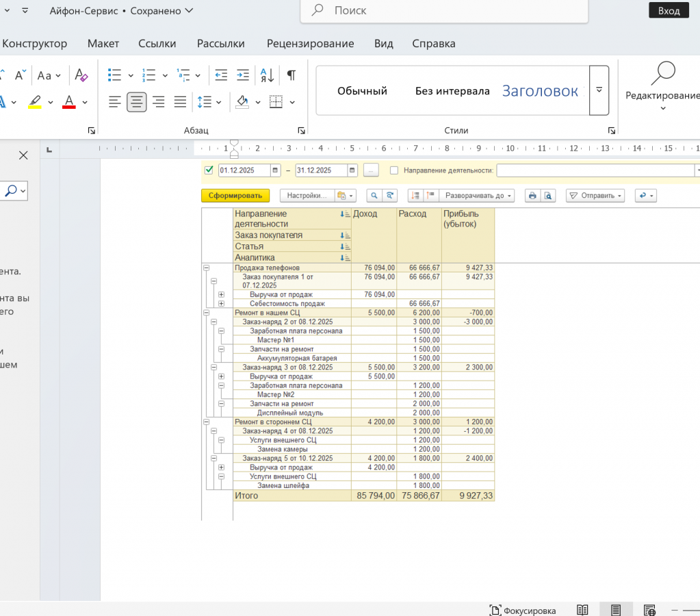Apply bulleted list formatting
The height and width of the screenshot is (616, 700).
click(114, 75)
